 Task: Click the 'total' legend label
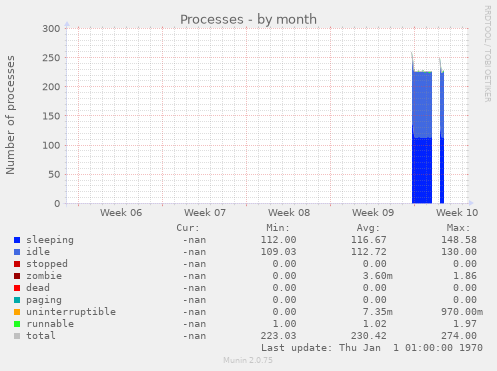(x=41, y=336)
